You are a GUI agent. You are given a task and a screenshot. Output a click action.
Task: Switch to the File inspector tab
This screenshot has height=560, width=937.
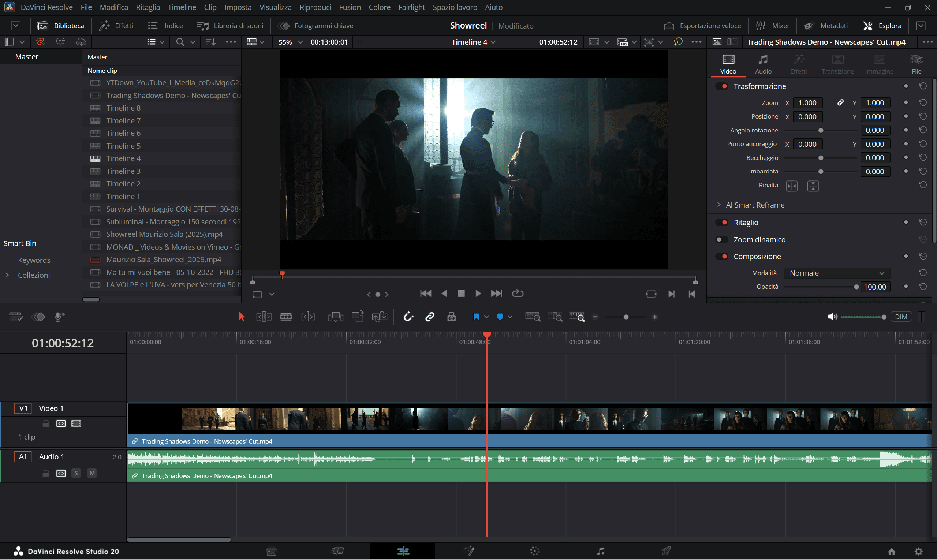[916, 64]
